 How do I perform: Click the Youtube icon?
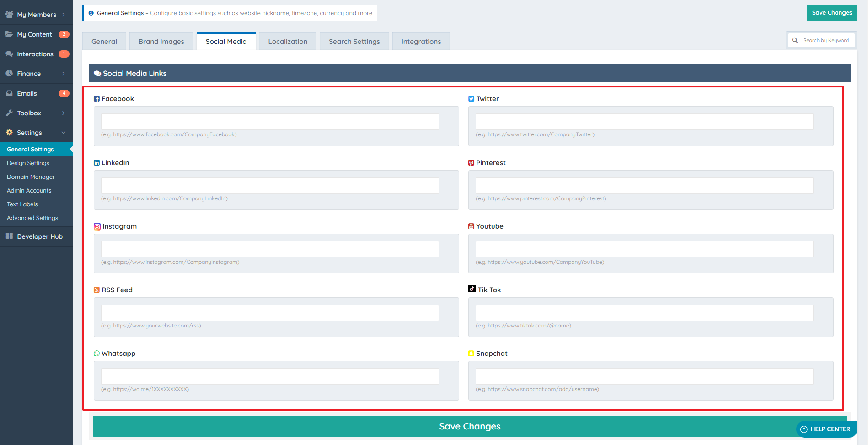(471, 225)
